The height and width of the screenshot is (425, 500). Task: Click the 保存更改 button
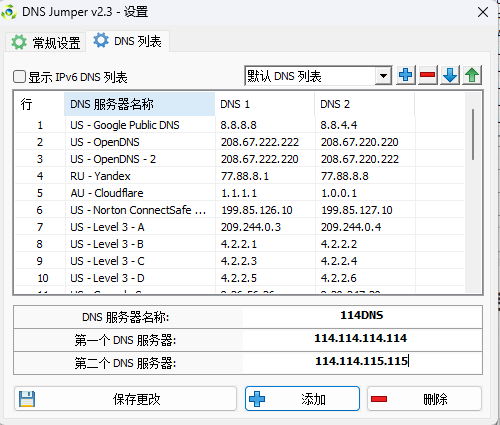click(125, 399)
